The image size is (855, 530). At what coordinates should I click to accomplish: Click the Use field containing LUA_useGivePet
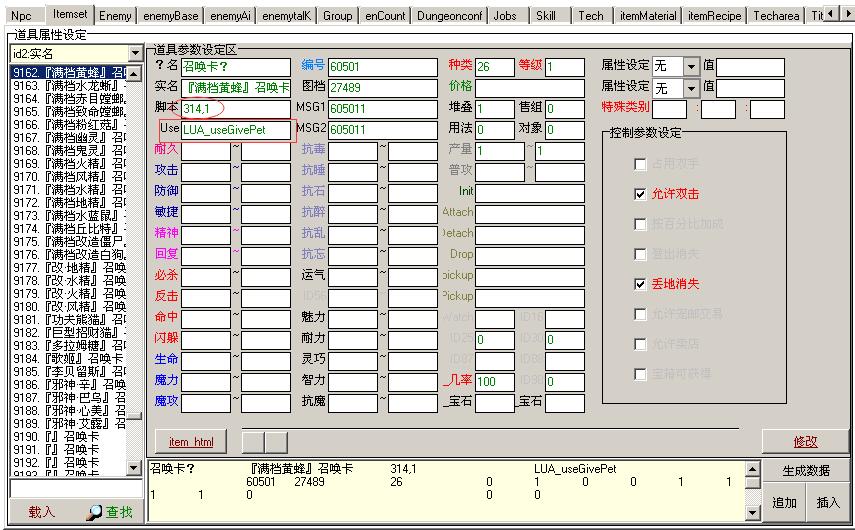236,129
